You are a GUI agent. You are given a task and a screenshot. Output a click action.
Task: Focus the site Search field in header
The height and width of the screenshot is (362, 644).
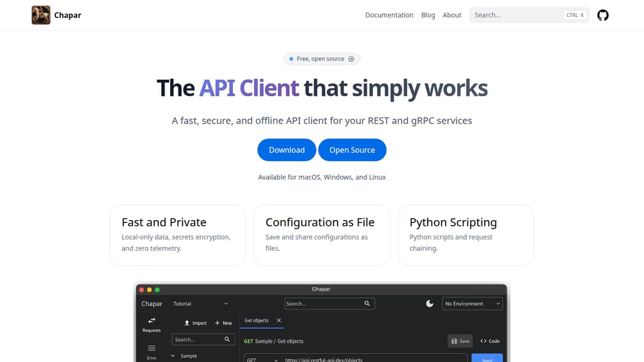click(529, 15)
